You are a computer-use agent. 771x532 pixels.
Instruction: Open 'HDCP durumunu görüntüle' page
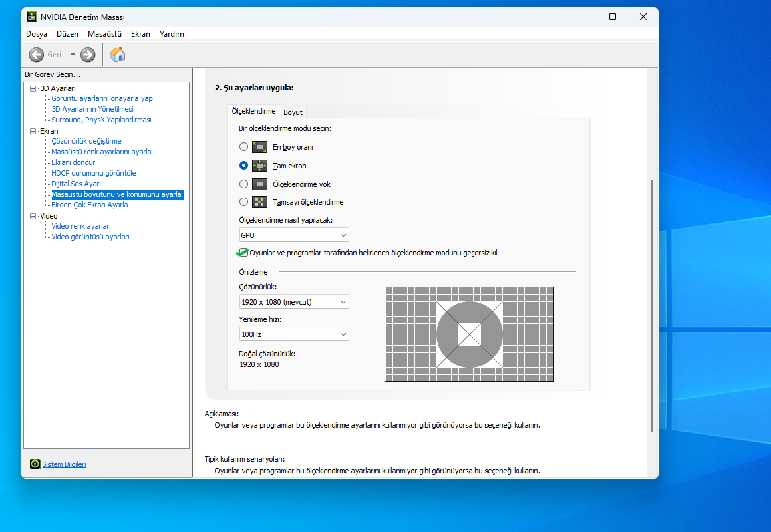[93, 173]
